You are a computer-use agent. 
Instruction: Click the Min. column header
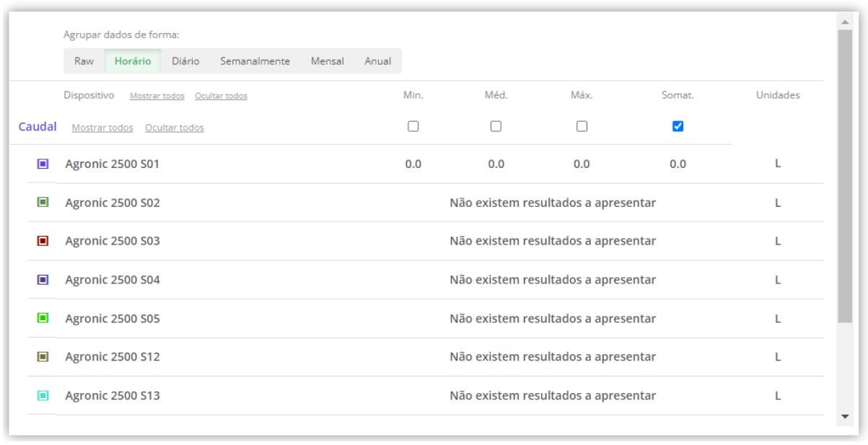click(x=413, y=95)
